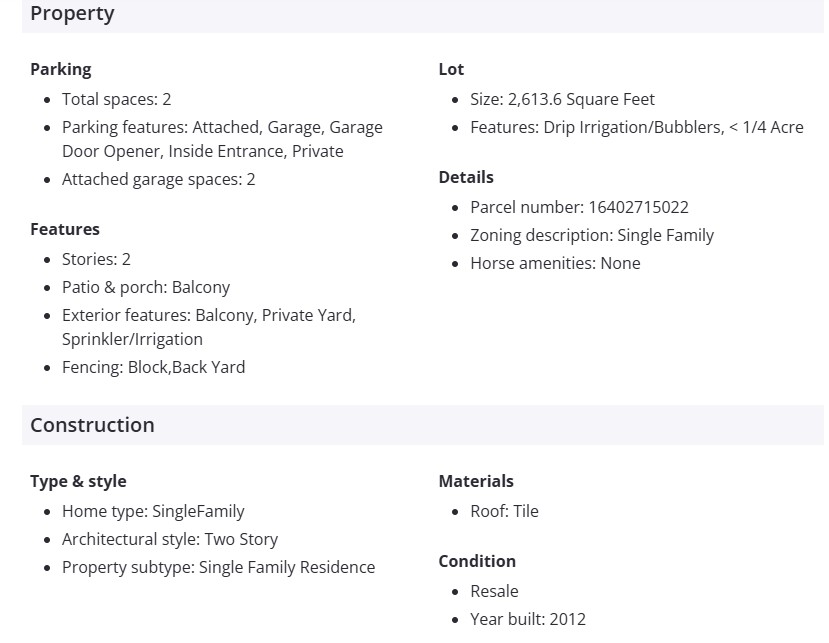Image resolution: width=829 pixels, height=643 pixels.
Task: Click Zoning description: Single Family
Action: pos(592,235)
